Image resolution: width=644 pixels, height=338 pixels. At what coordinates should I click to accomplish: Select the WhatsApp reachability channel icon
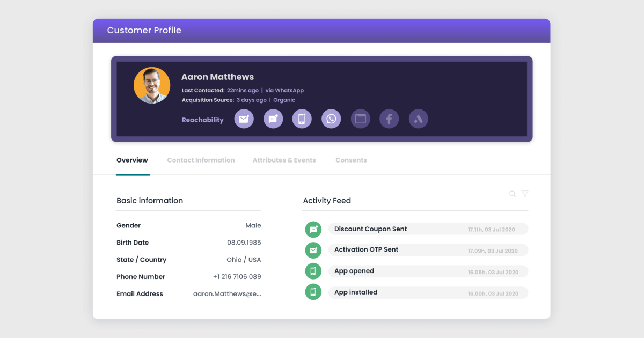(331, 119)
